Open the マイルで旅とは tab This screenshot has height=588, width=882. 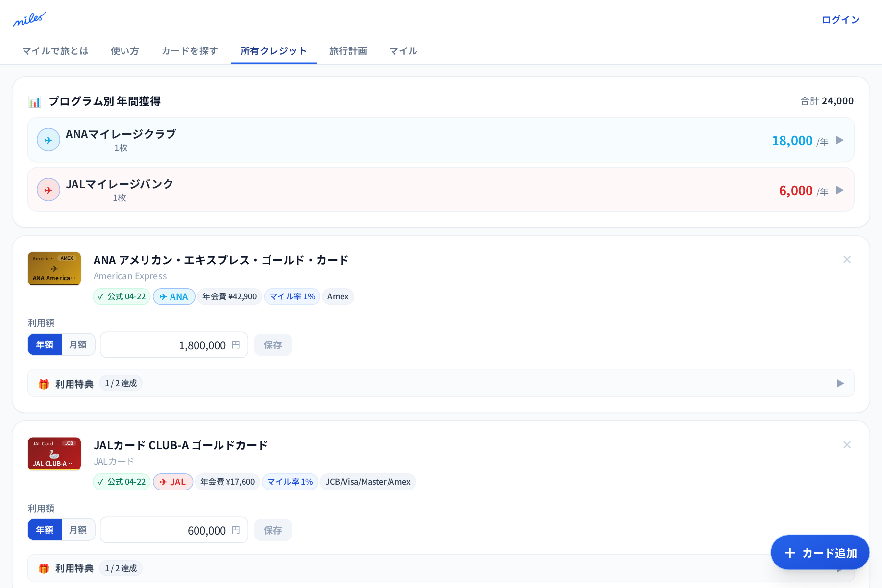tap(55, 51)
